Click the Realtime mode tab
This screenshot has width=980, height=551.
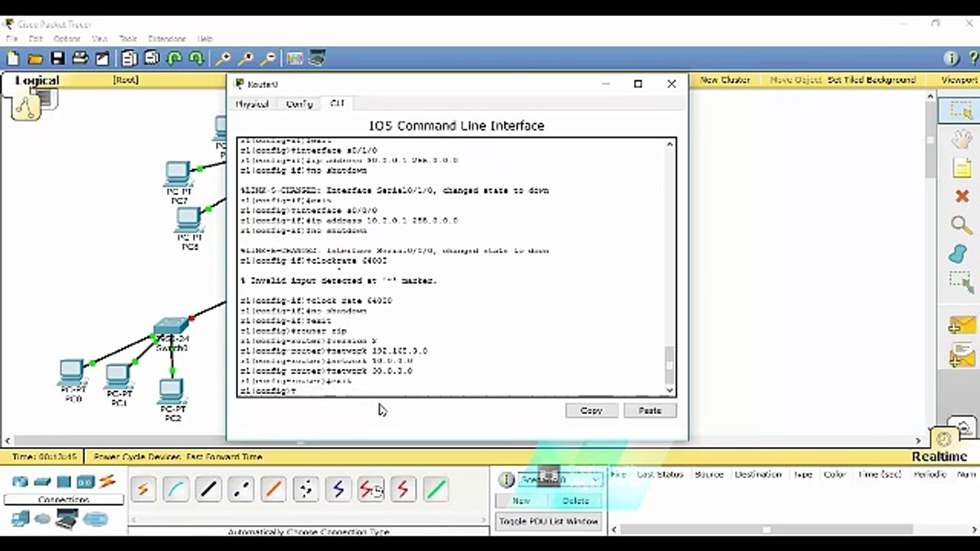pos(939,457)
